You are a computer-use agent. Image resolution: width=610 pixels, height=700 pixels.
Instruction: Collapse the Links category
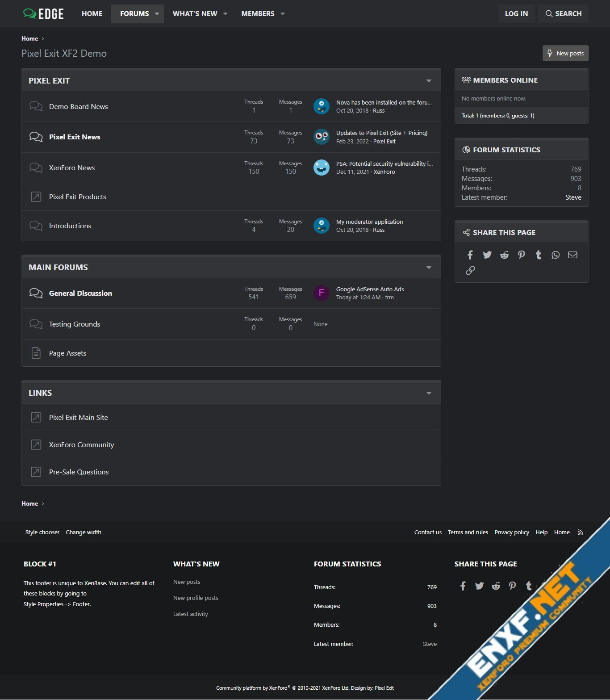429,393
